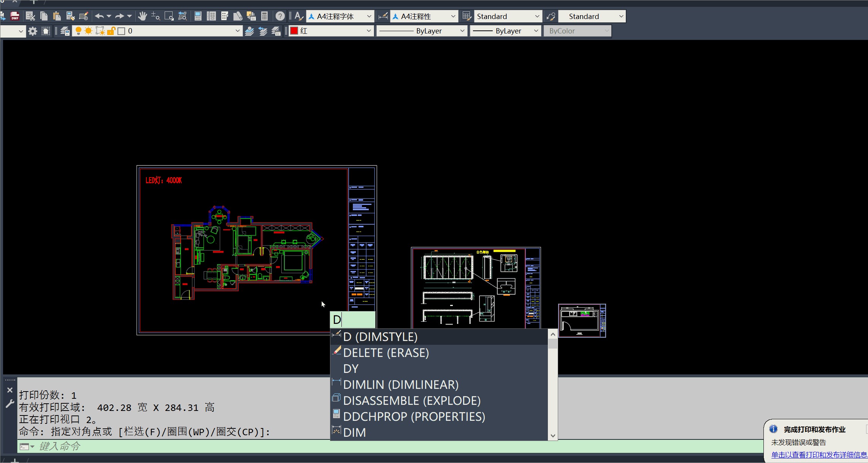Click the Redo arrow
Image resolution: width=868 pixels, height=463 pixels.
pyautogui.click(x=119, y=16)
